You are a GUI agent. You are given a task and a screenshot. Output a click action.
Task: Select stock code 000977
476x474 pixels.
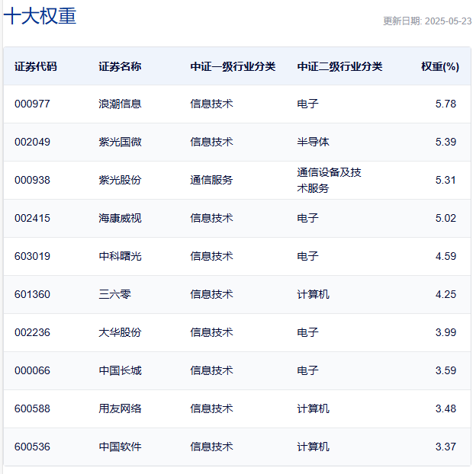click(32, 104)
